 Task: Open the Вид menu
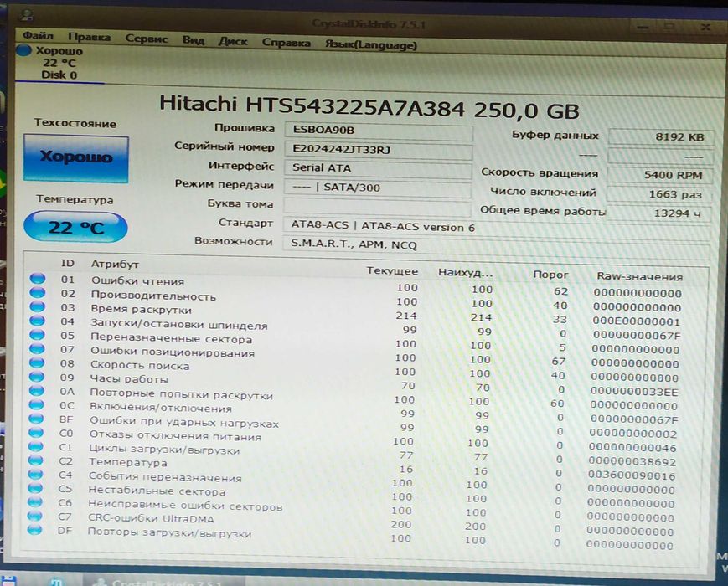pos(194,40)
